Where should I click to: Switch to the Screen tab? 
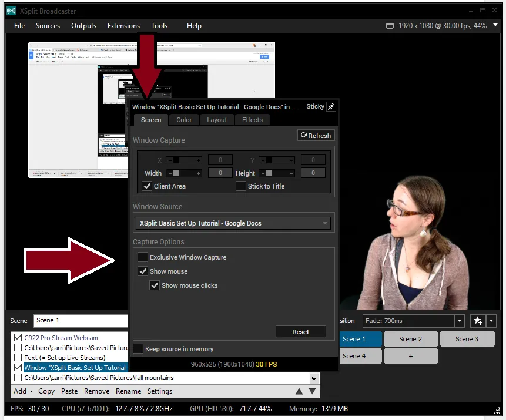(151, 120)
